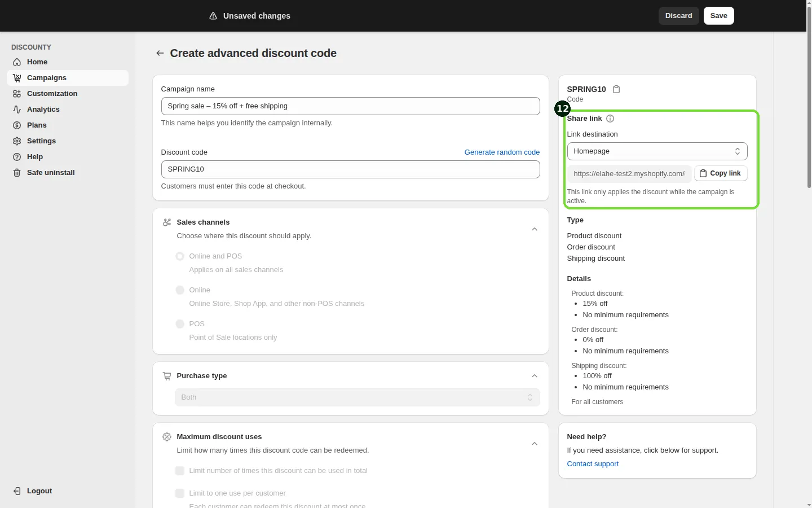Click the Customization sidebar icon

(17, 94)
